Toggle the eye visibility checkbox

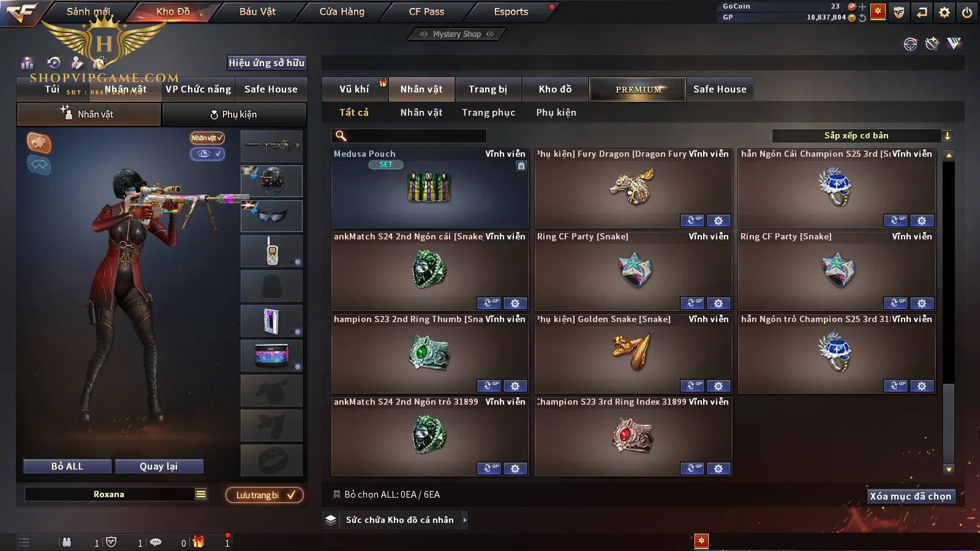pyautogui.click(x=208, y=154)
